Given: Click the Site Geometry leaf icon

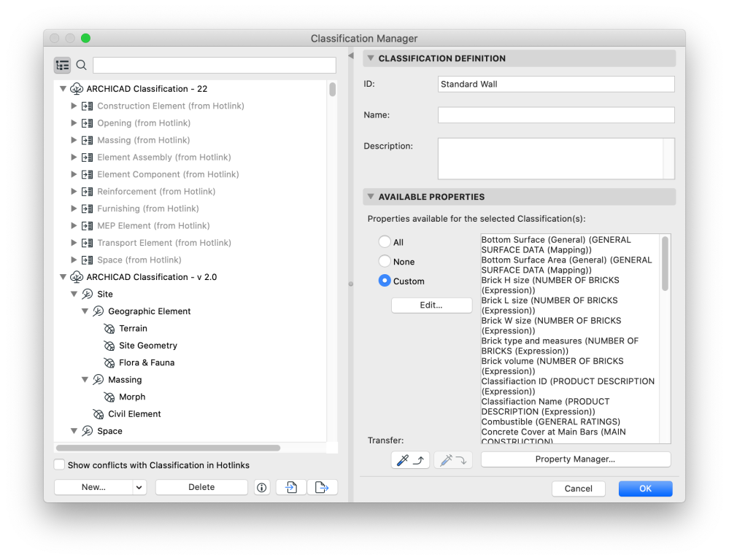Looking at the screenshot, I should click(109, 346).
